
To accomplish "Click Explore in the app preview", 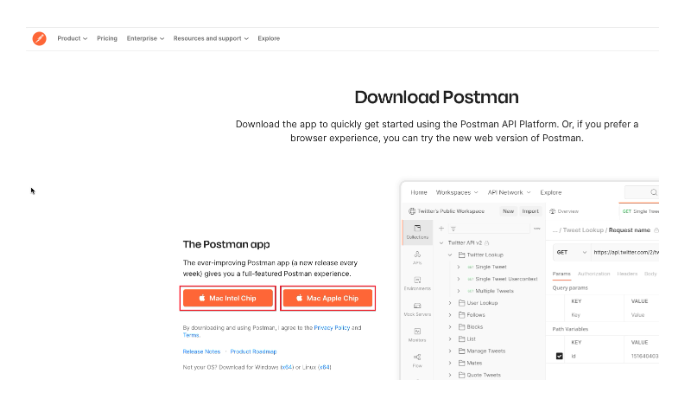I will 551,193.
